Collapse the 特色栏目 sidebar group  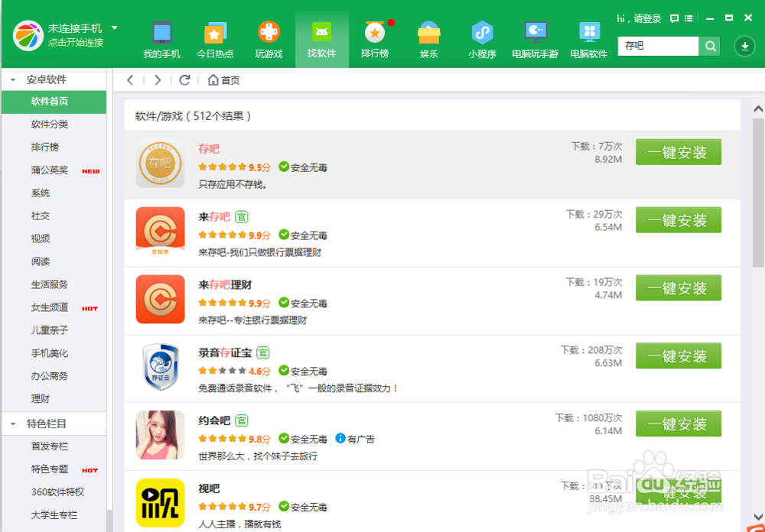pos(13,423)
